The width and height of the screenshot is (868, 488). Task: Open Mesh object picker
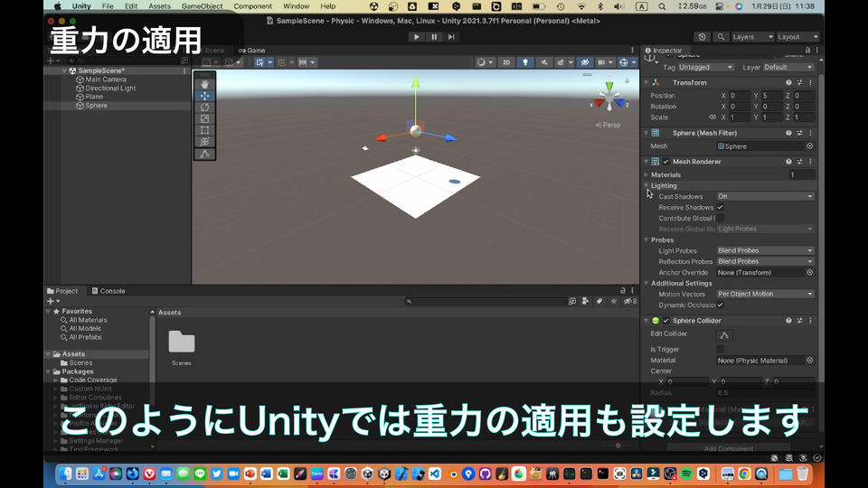(x=810, y=146)
